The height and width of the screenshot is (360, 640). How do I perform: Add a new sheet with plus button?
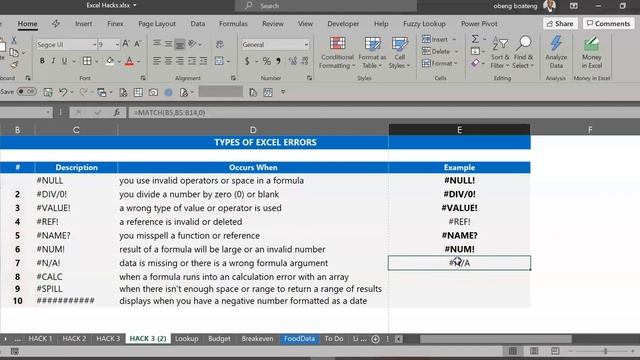coord(376,339)
